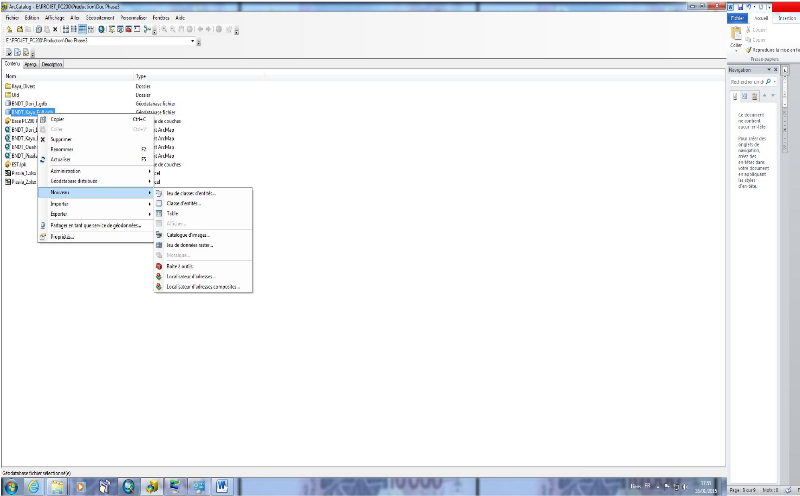
Task: Switch to List view button
Action: click(x=73, y=30)
